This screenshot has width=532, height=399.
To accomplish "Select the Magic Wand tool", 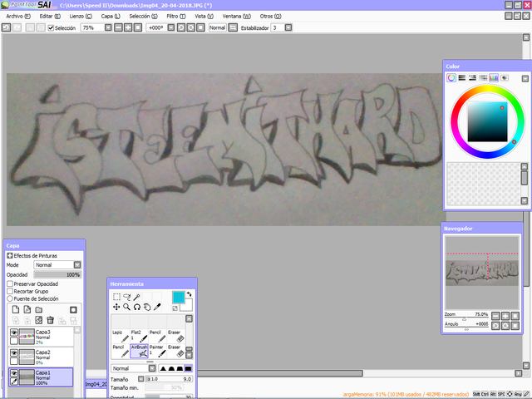I will pyautogui.click(x=136, y=298).
